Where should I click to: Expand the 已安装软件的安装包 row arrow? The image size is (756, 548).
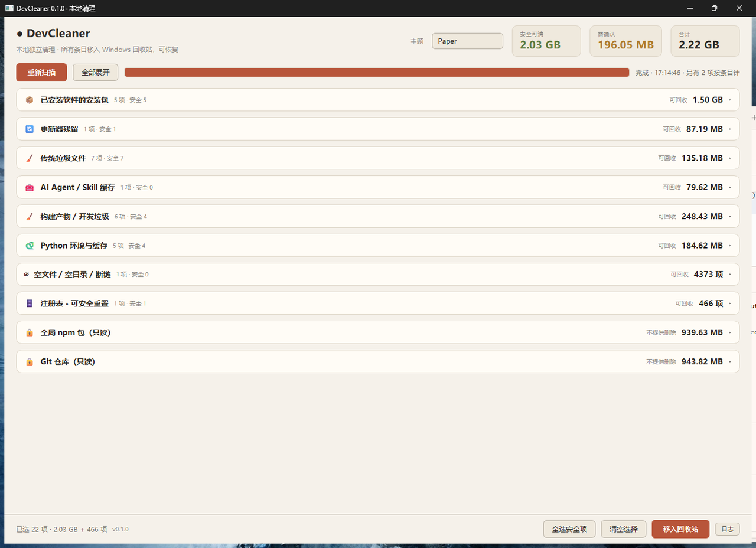[x=730, y=100]
